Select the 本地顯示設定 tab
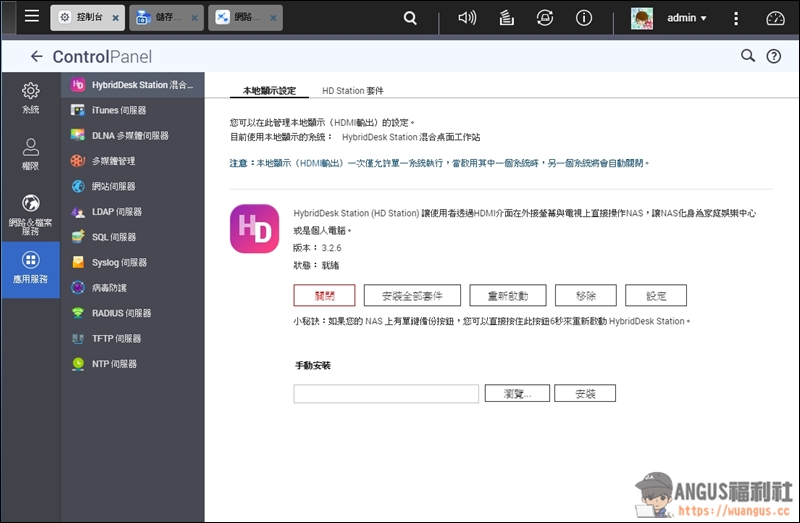800x523 pixels. pos(263,91)
